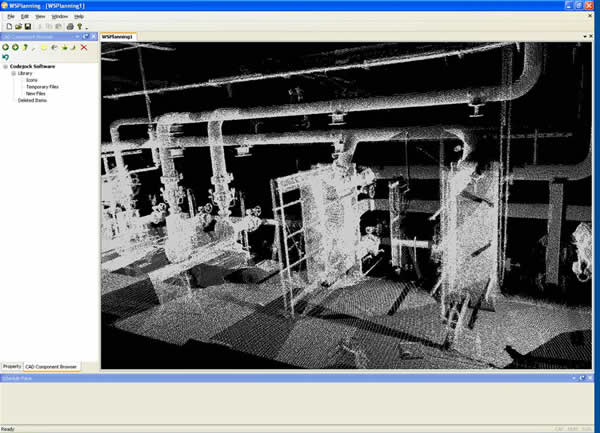Switch to the Property tab
The width and height of the screenshot is (600, 433).
(12, 367)
